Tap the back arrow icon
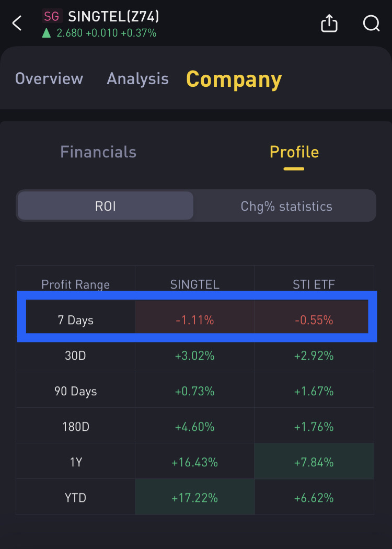Image resolution: width=392 pixels, height=549 pixels. [x=17, y=23]
